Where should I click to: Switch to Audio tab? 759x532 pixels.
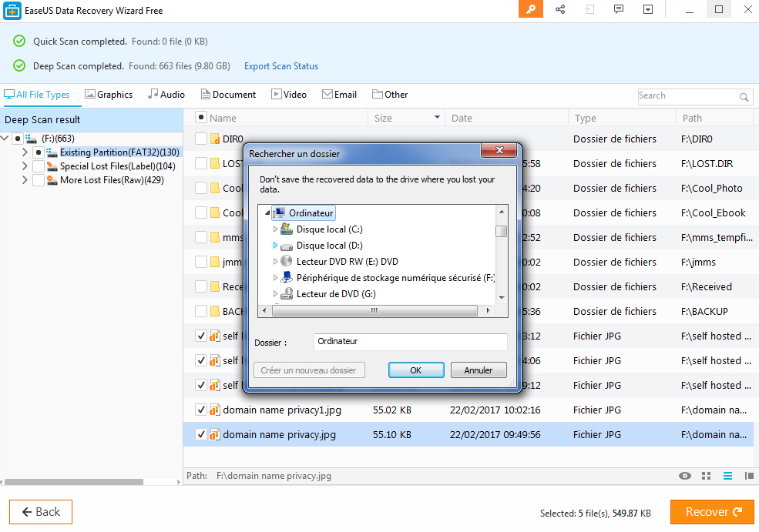click(x=166, y=95)
